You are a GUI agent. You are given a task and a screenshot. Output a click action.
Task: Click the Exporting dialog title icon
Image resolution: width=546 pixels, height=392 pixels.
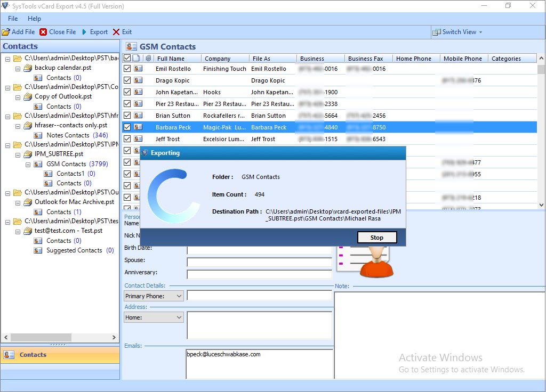145,153
